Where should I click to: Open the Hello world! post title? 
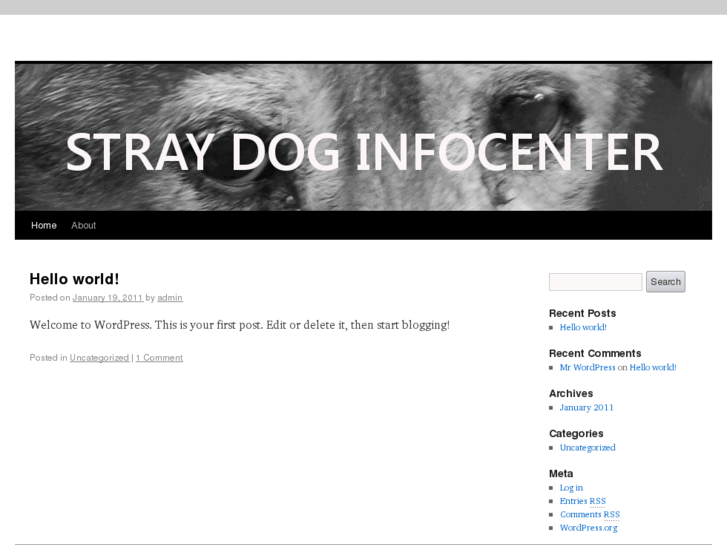click(x=74, y=279)
